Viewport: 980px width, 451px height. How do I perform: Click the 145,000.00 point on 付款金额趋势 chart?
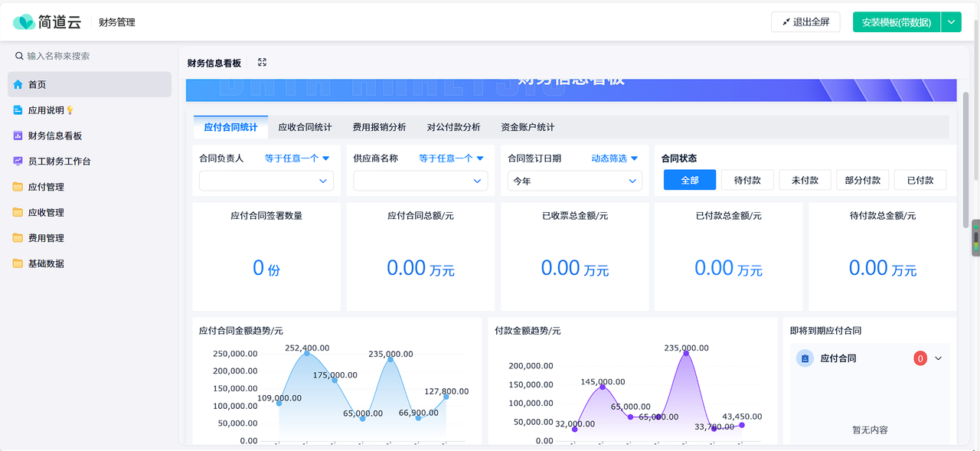pos(603,387)
